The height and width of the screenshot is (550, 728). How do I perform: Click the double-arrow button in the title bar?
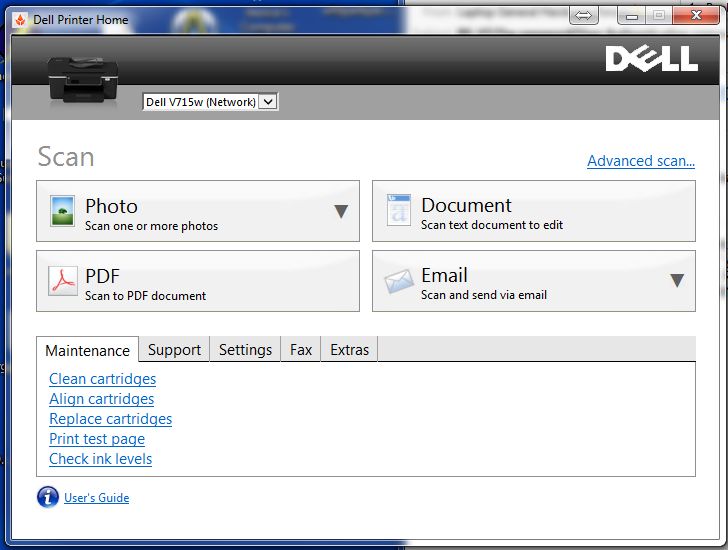tap(583, 16)
